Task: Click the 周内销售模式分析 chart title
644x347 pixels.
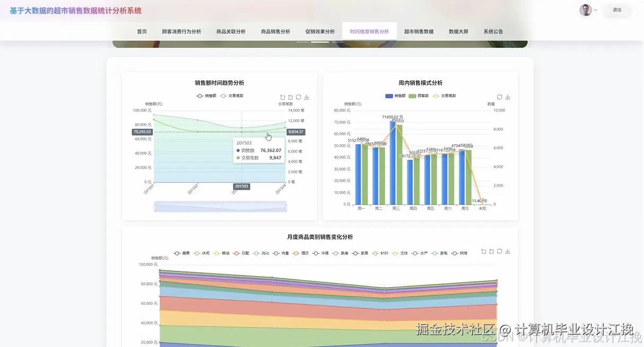Action: click(421, 83)
